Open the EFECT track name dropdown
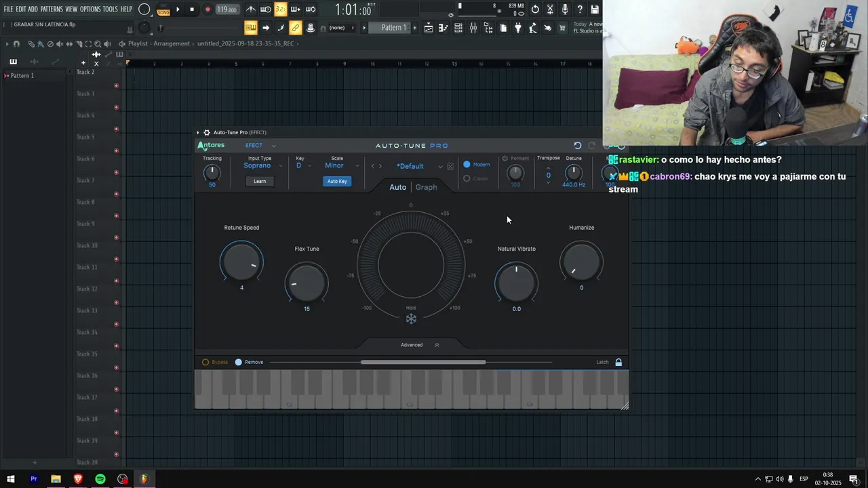The height and width of the screenshot is (488, 868). pyautogui.click(x=260, y=146)
